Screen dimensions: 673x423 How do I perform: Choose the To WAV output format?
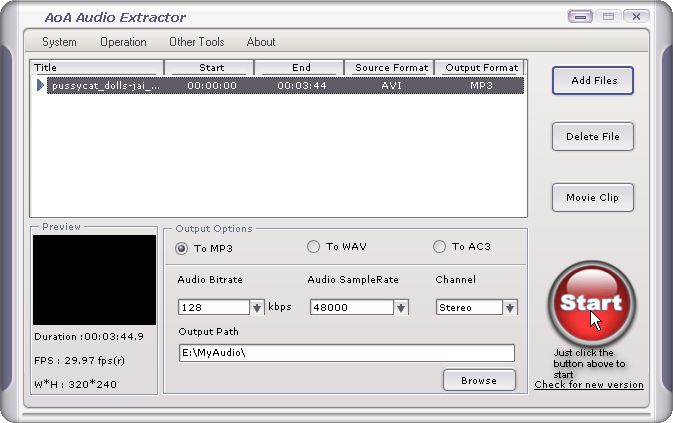(313, 247)
